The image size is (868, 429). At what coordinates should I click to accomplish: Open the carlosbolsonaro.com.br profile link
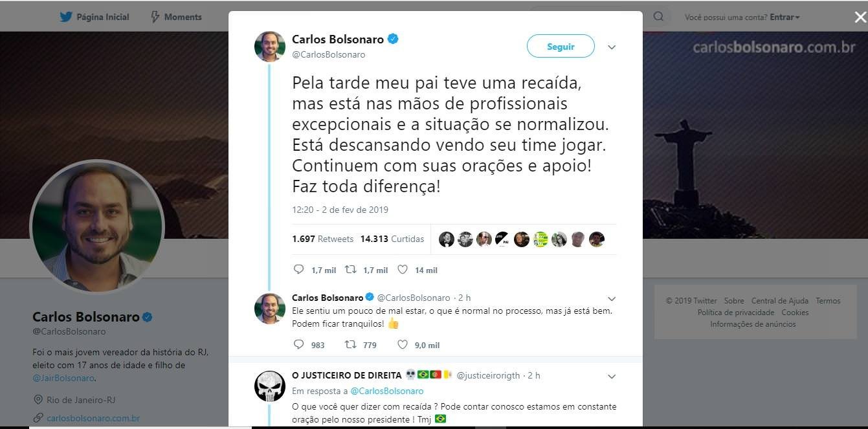point(93,418)
